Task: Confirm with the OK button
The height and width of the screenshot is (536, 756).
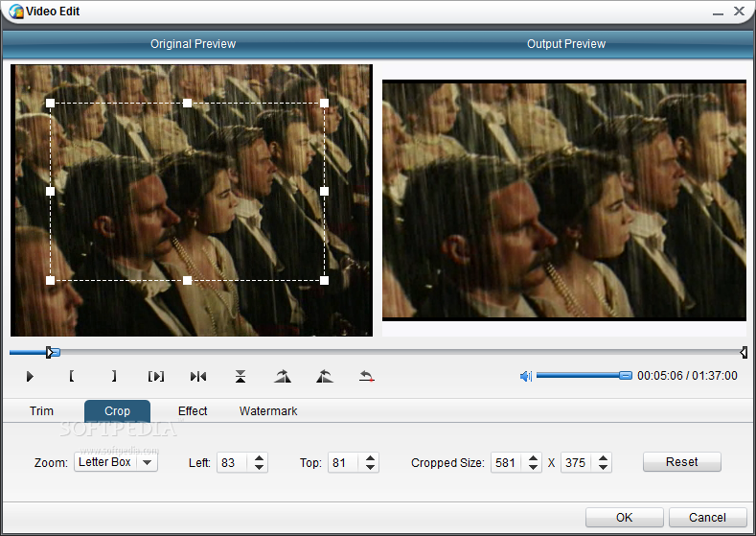Action: click(x=625, y=517)
